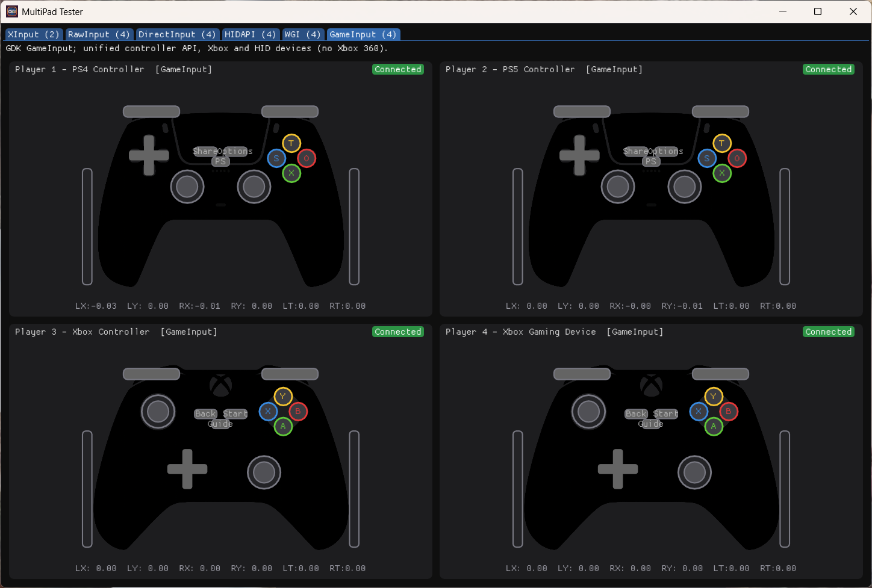Click Player 1 PS button label
Viewport: 872px width, 588px height.
coord(220,161)
